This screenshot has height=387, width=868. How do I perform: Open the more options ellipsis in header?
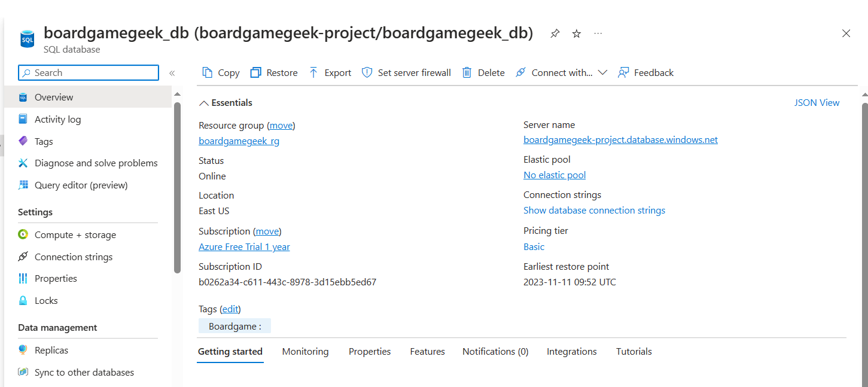point(598,33)
